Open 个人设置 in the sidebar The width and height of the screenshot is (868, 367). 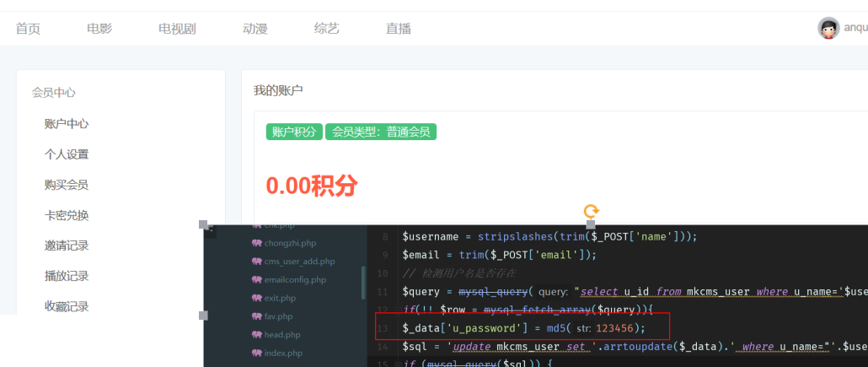pos(67,154)
